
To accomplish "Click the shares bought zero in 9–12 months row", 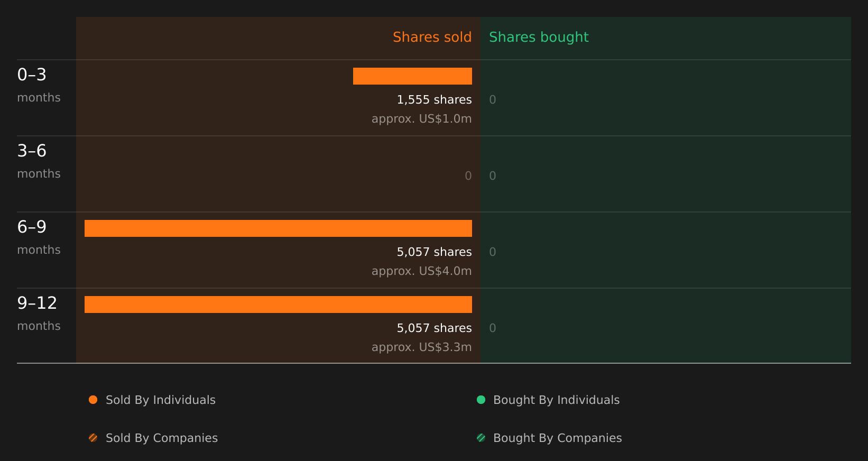I will click(493, 328).
